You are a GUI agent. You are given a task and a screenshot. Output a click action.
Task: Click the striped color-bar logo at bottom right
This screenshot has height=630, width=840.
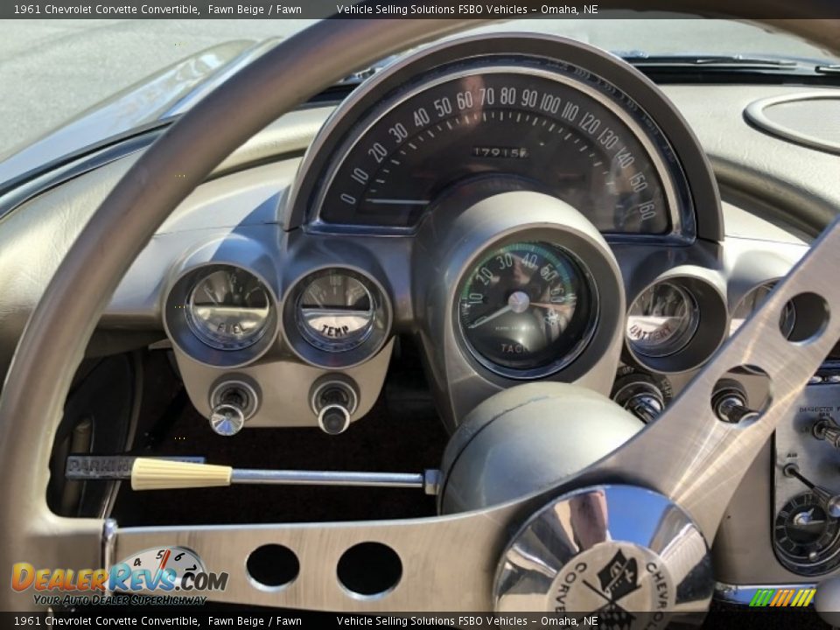tap(782, 597)
